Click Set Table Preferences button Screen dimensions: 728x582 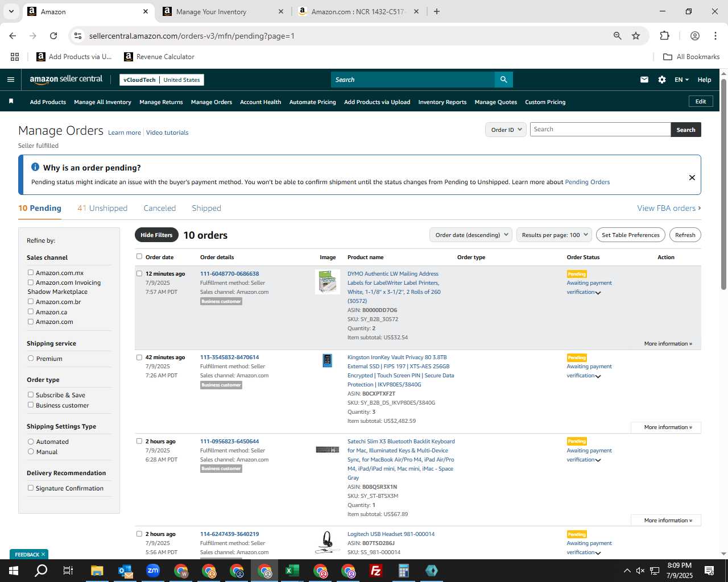(631, 235)
